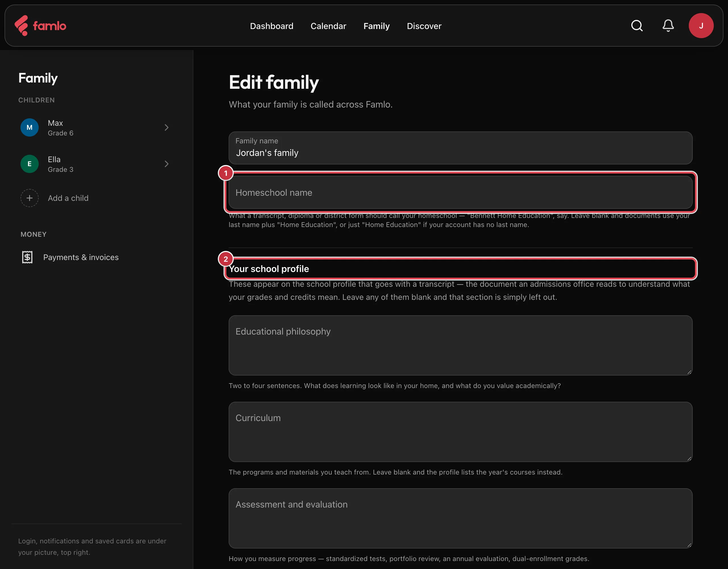Open the notifications bell
This screenshot has width=728, height=569.
coord(668,26)
